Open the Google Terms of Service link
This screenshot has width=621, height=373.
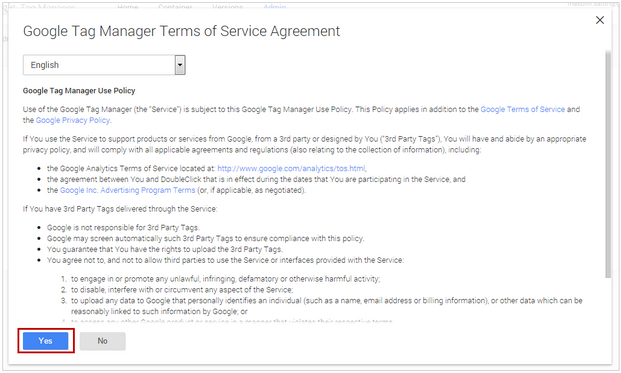click(x=522, y=109)
